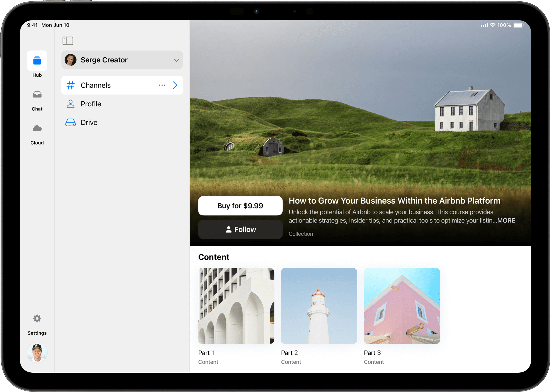
Task: Expand Channels with chevron arrow
Action: pyautogui.click(x=175, y=85)
